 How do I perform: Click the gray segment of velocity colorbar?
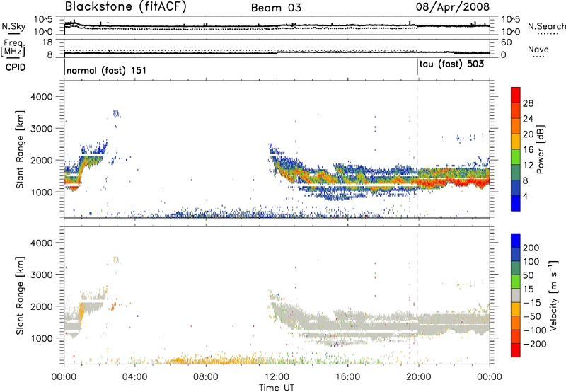(x=516, y=295)
